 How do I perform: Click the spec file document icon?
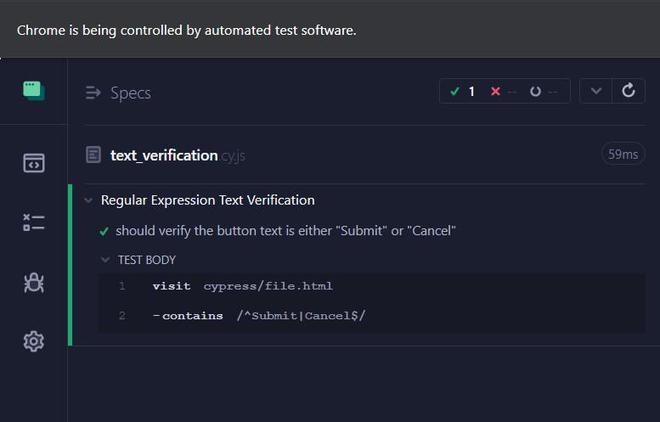tap(94, 155)
